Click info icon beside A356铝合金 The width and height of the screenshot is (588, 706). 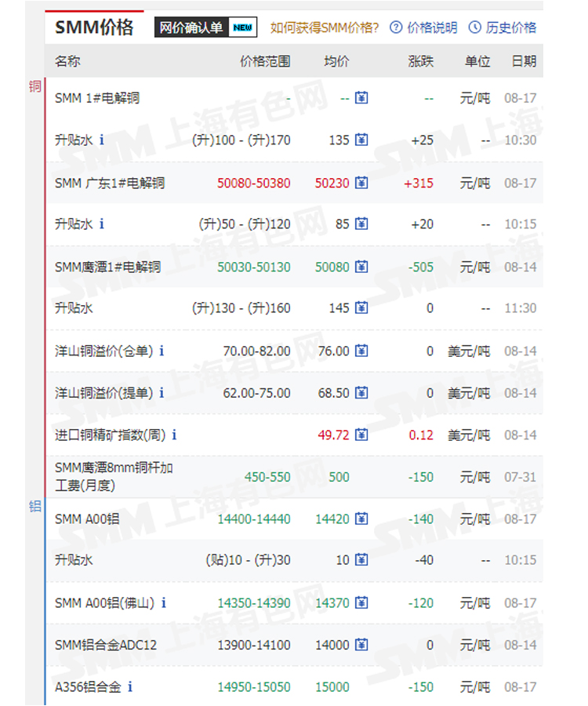130,687
